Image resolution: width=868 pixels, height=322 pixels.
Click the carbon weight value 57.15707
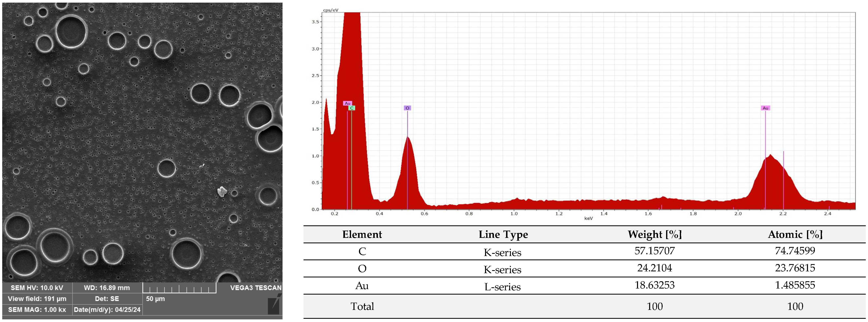coord(654,251)
